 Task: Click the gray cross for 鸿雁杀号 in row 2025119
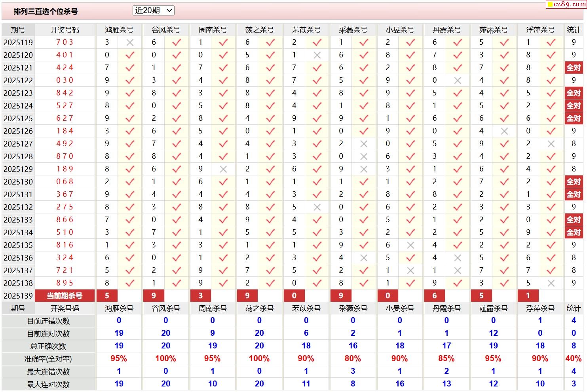130,42
